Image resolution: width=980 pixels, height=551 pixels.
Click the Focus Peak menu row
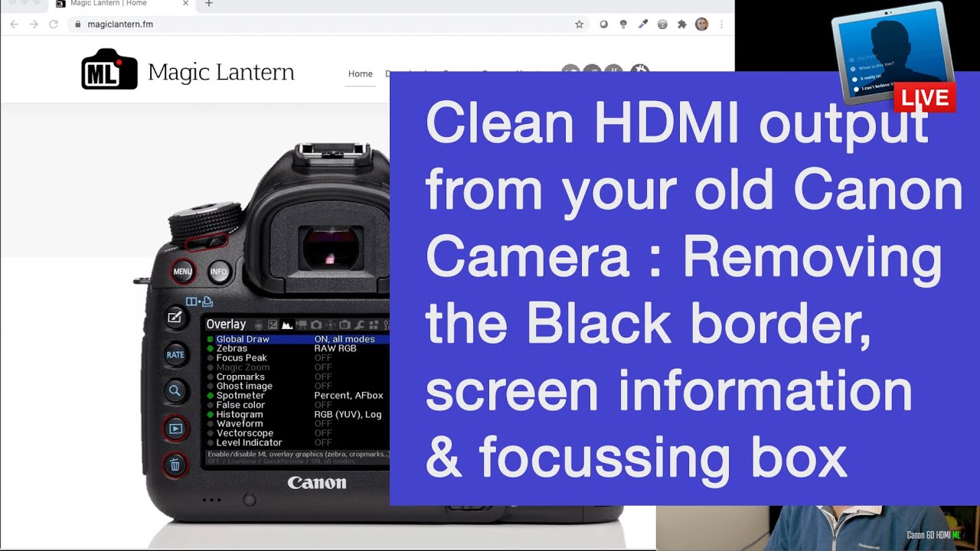[298, 358]
